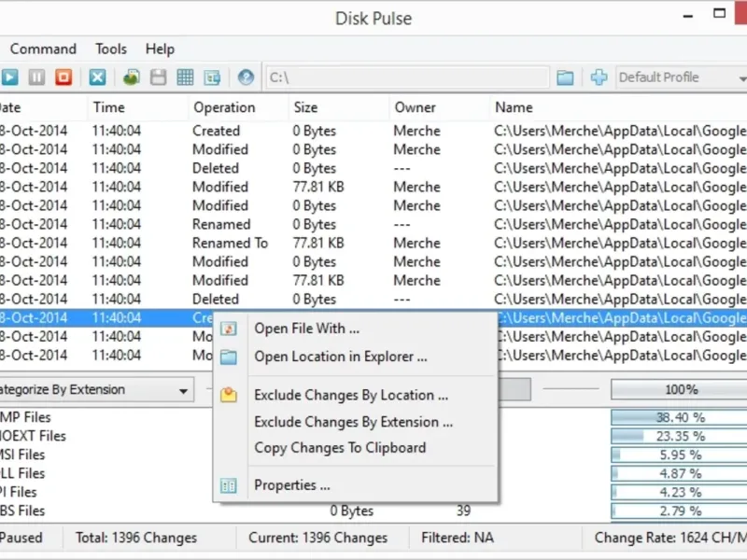747x560 pixels.
Task: Click the green export icon in toolbar
Action: click(x=132, y=77)
